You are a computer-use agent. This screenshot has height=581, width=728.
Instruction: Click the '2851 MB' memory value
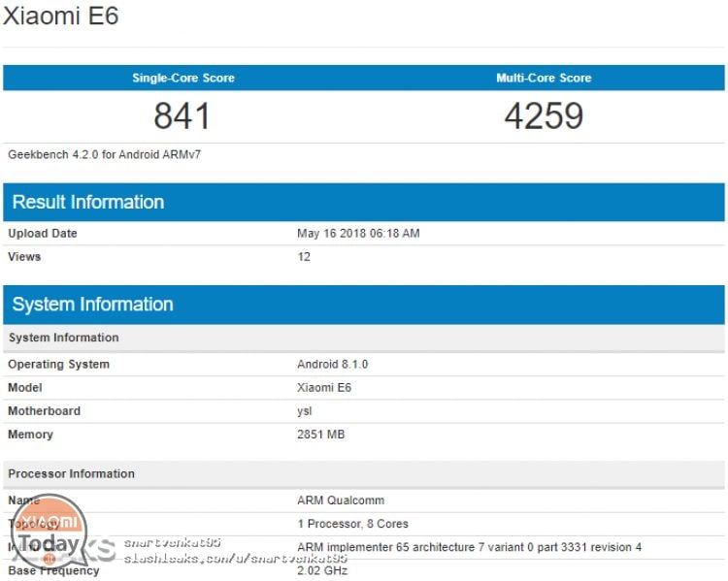(x=321, y=435)
